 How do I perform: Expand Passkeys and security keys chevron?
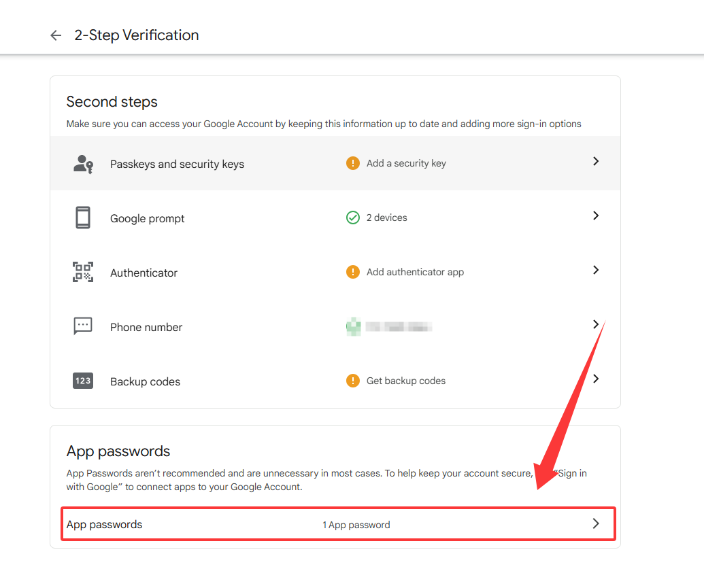coord(596,161)
